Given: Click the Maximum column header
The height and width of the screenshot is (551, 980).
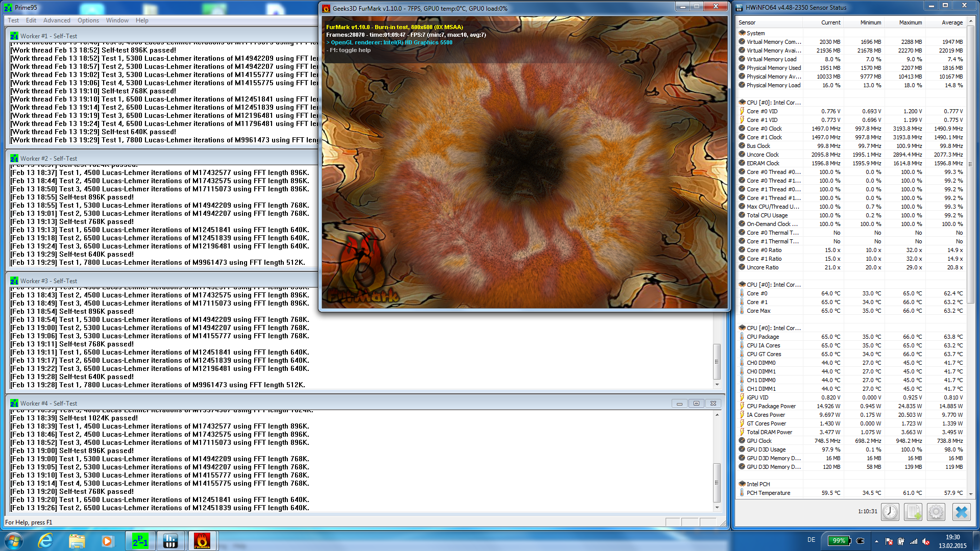Looking at the screenshot, I should [x=904, y=22].
